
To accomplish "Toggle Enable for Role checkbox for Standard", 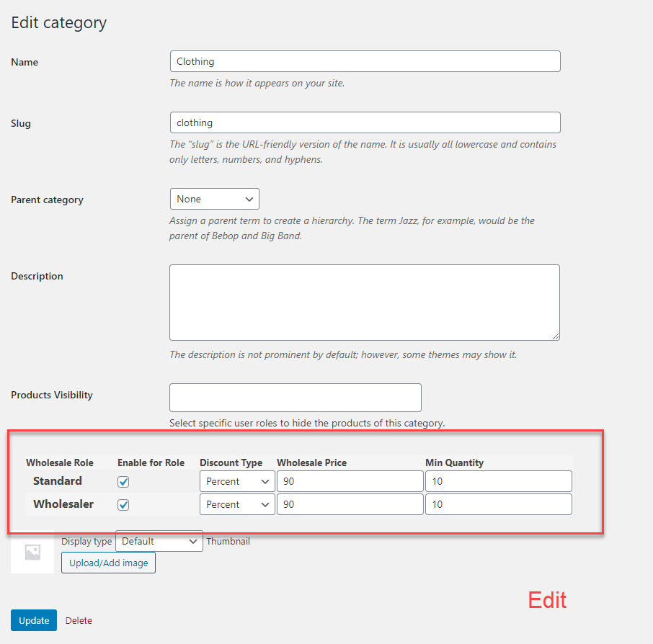I will (x=123, y=482).
